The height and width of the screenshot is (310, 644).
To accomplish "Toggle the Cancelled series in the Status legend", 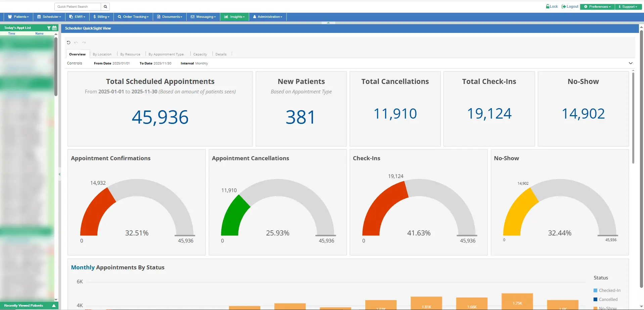I will pos(608,299).
